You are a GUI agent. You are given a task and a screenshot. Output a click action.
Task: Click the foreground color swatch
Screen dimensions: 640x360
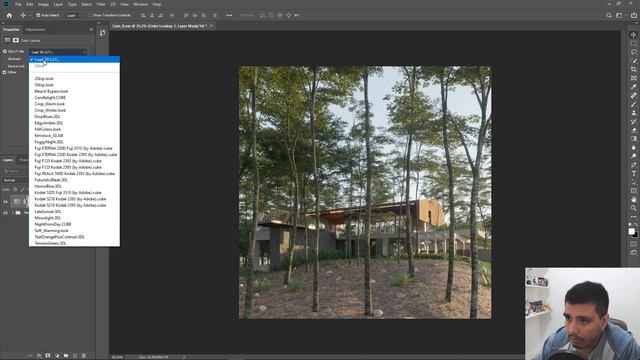(x=631, y=231)
